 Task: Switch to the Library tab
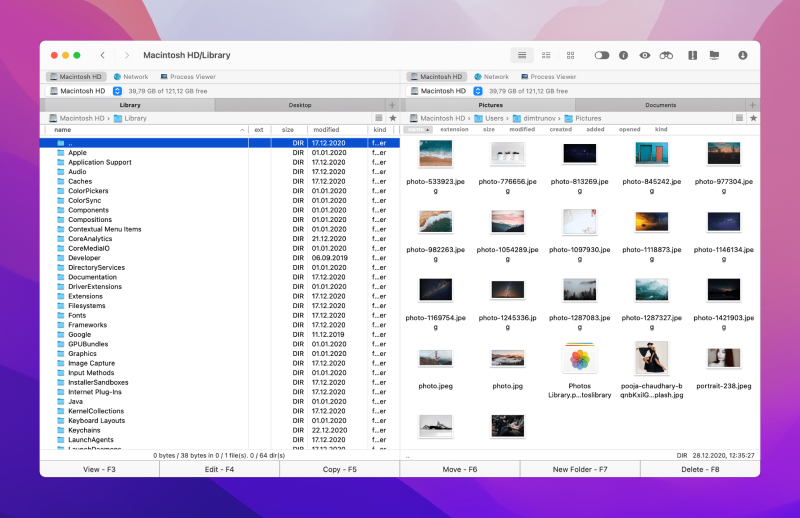coord(130,105)
